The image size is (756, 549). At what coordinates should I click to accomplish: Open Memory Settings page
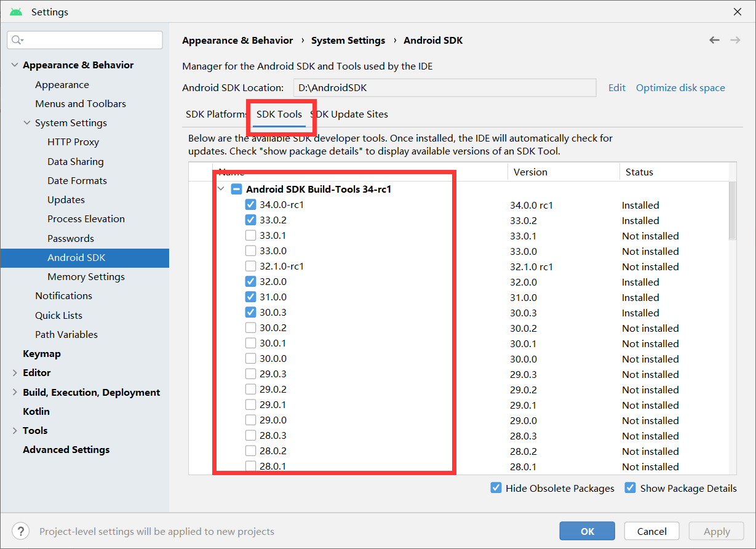[x=85, y=277]
